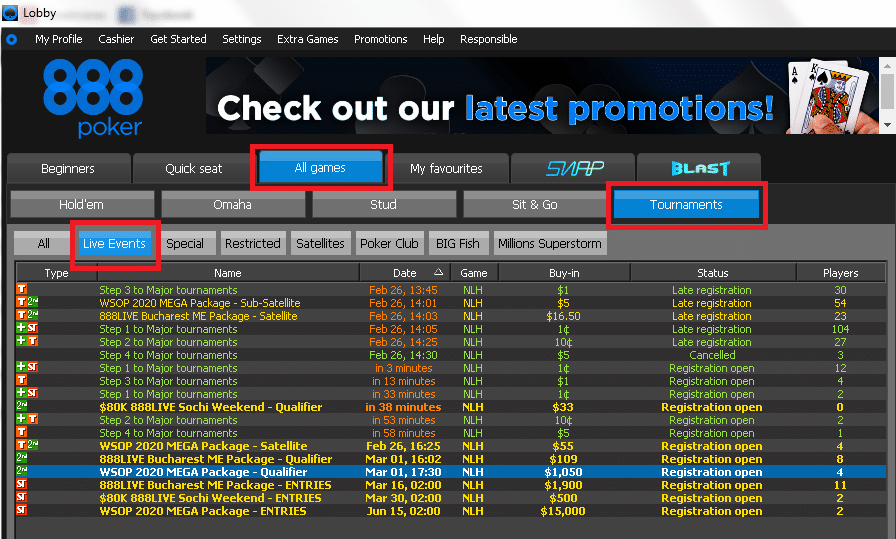Screen dimensions: 896x539
Task: Open the Extra Games menu
Action: 307,39
